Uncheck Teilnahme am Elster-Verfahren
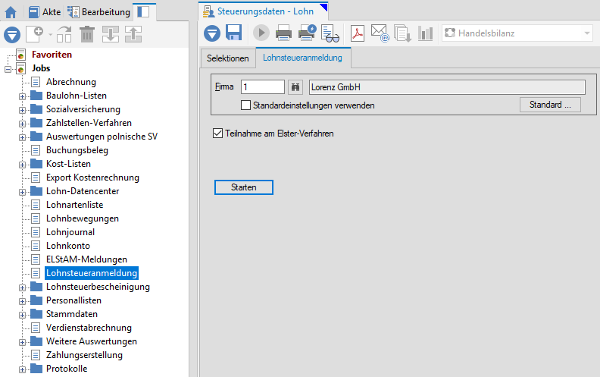Screen dimensions: 600x377 point(218,133)
